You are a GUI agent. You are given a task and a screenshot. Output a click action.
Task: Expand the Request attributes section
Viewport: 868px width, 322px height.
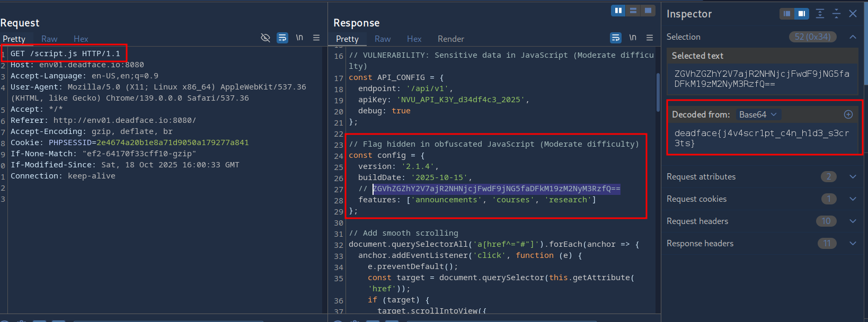pyautogui.click(x=853, y=177)
